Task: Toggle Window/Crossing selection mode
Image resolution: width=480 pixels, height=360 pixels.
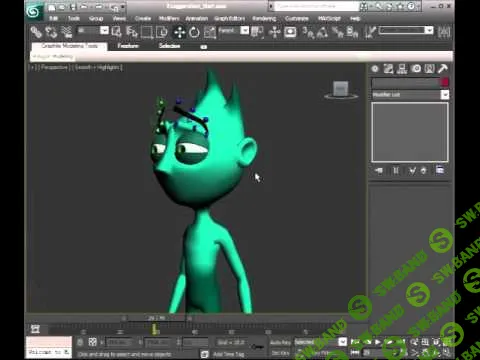Action: 162,32
